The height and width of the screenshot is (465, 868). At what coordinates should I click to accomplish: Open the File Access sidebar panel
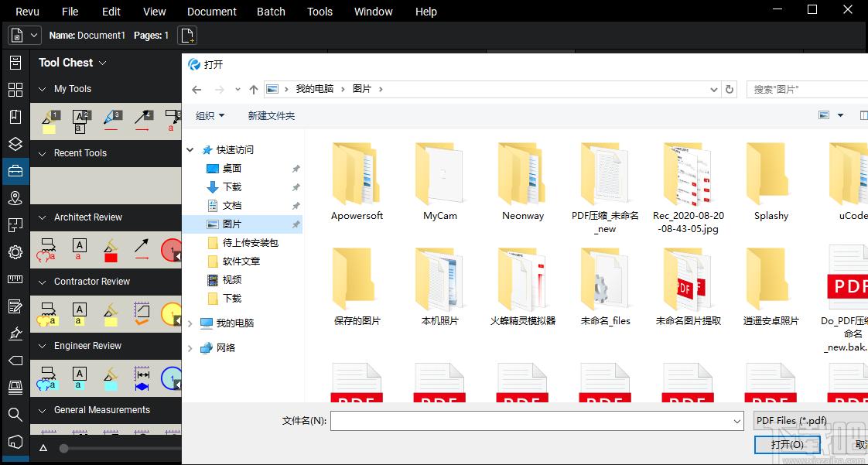[x=15, y=63]
